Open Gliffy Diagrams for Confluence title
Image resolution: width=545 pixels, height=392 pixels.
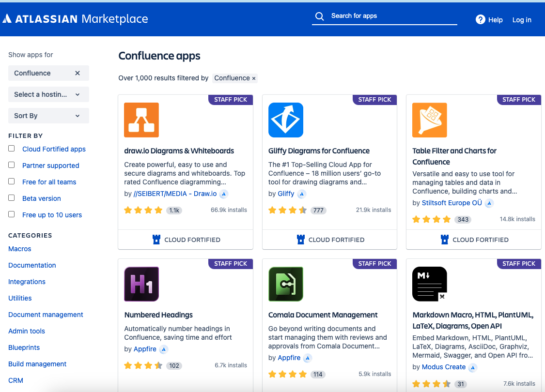[319, 151]
